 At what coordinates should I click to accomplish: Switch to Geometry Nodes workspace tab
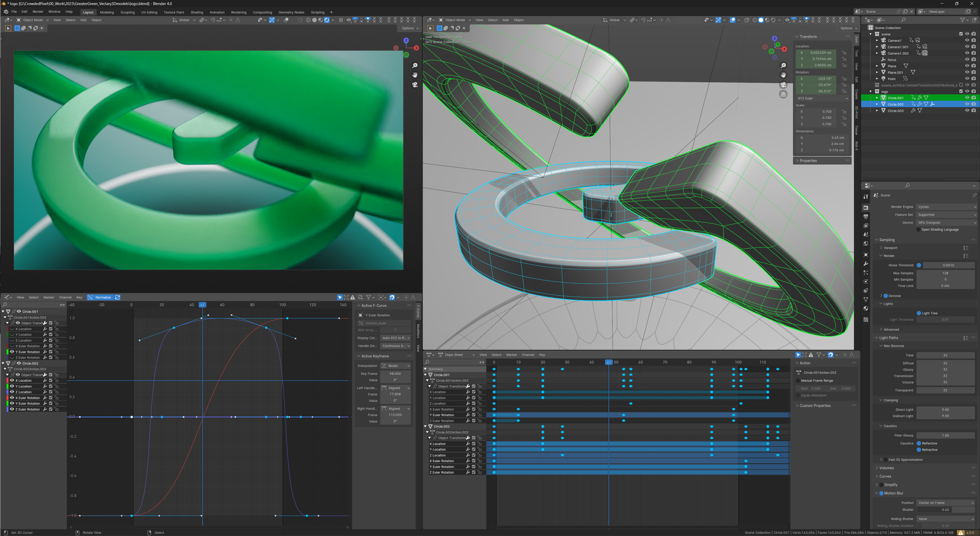point(291,12)
